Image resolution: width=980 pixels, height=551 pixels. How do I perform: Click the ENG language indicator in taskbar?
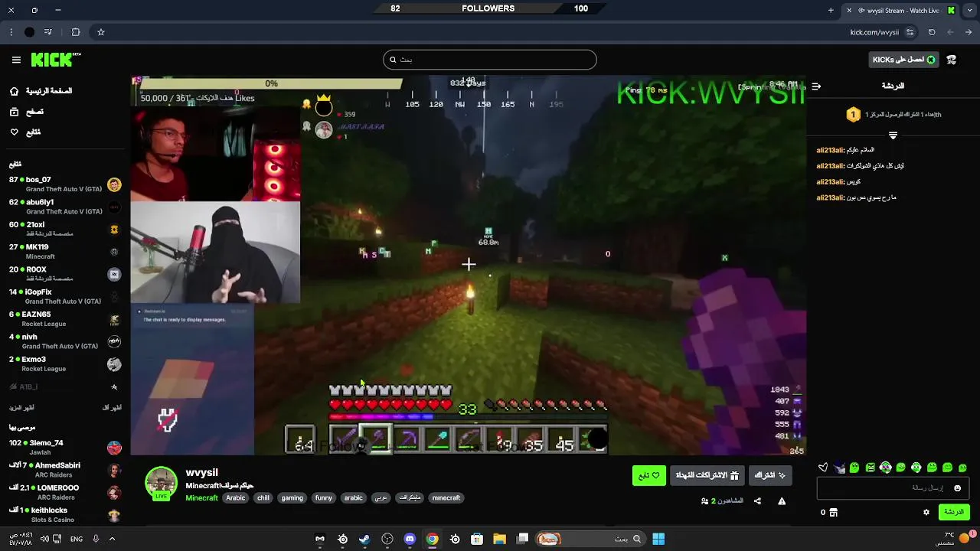(77, 539)
